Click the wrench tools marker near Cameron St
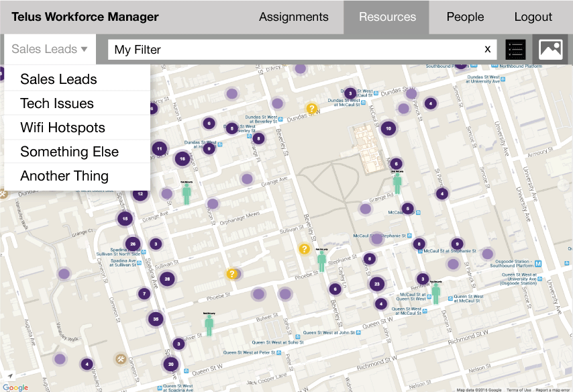 121,359
